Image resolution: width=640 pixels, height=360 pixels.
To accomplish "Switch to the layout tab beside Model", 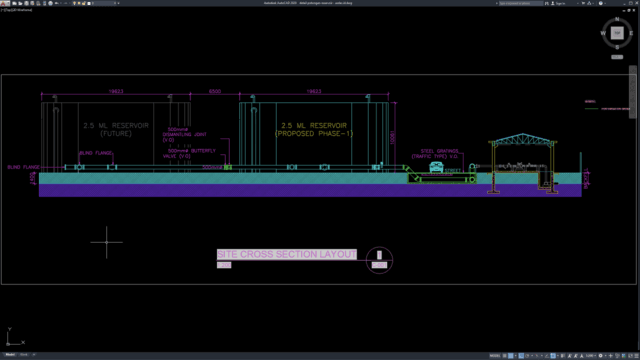I will coord(24,355).
